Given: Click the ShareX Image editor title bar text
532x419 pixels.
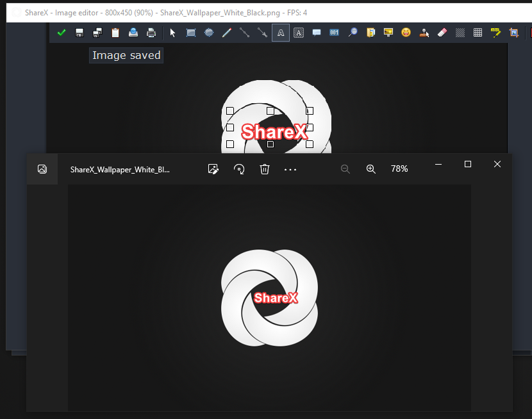Looking at the screenshot, I should [166, 13].
